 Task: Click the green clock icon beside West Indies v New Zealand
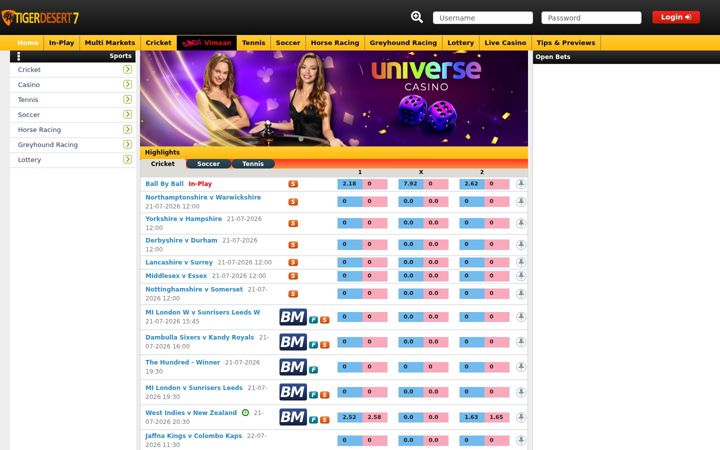point(245,412)
